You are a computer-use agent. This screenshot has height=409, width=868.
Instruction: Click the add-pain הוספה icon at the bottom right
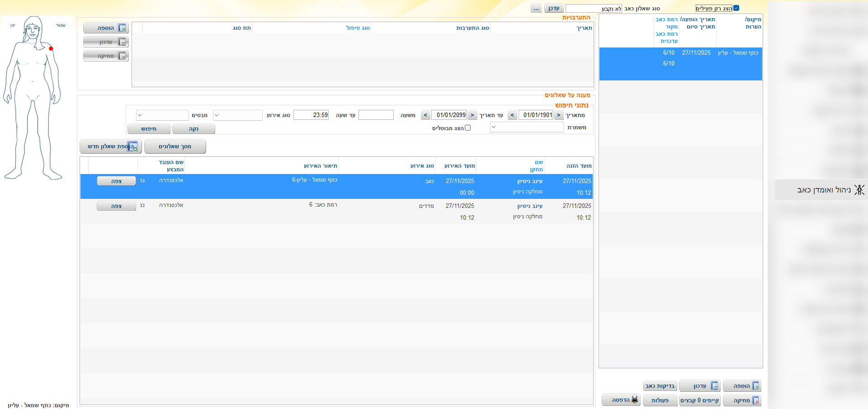[x=755, y=386]
